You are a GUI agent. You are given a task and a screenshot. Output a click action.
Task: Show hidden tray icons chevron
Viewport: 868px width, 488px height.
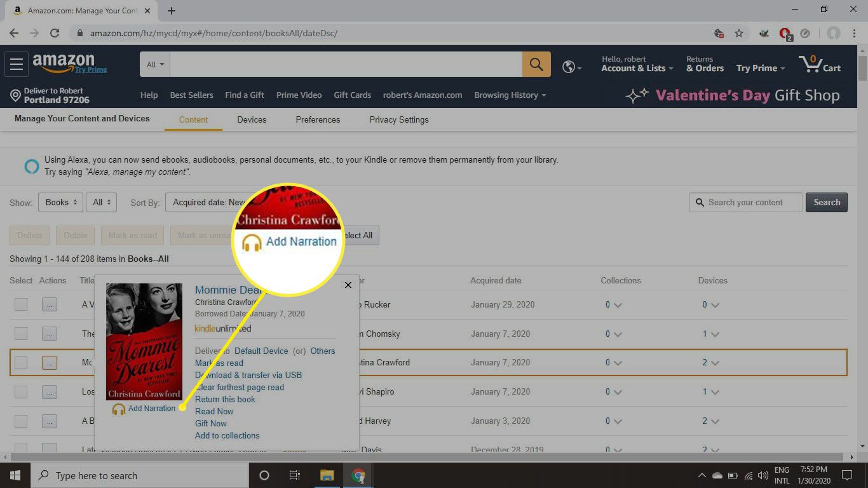click(x=702, y=475)
